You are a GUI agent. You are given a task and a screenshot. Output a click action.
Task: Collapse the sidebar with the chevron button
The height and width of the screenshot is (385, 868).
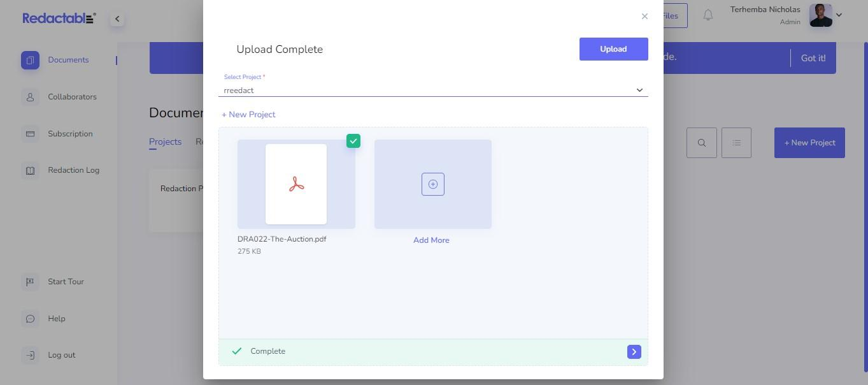(x=117, y=19)
